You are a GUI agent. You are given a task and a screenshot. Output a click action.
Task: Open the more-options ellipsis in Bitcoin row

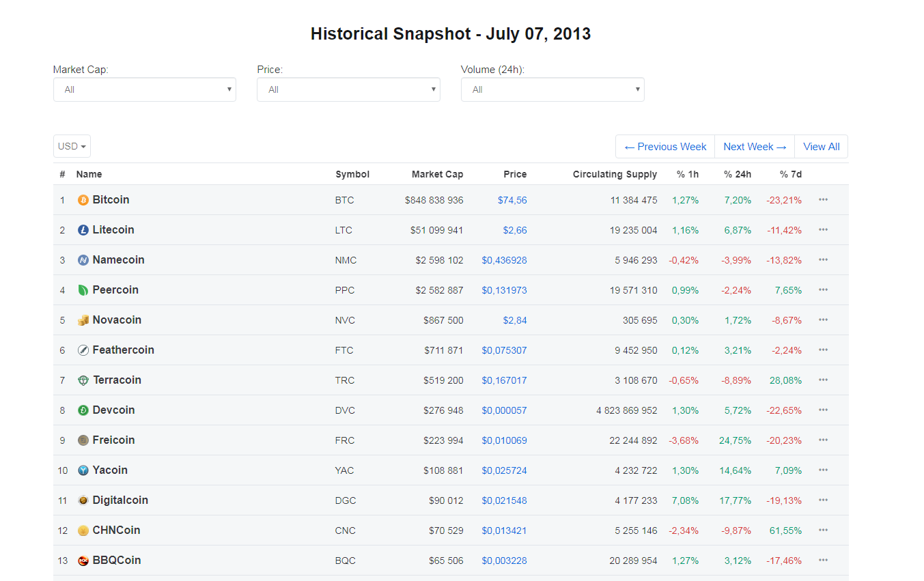pyautogui.click(x=823, y=200)
